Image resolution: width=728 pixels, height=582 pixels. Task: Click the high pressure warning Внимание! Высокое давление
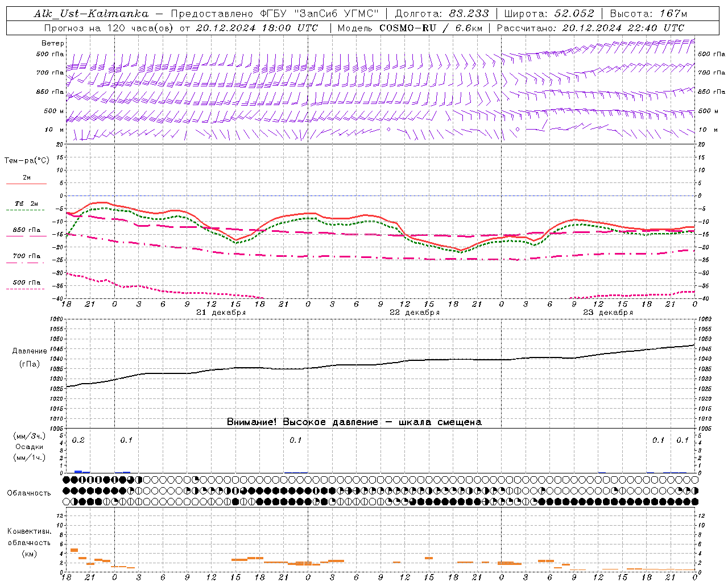303,422
